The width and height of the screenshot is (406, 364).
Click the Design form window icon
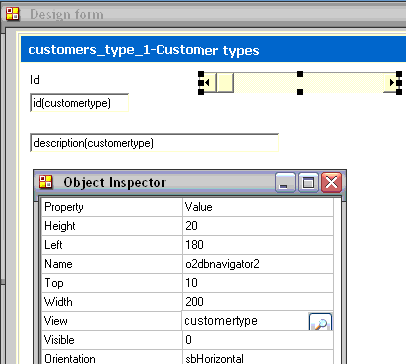click(13, 14)
